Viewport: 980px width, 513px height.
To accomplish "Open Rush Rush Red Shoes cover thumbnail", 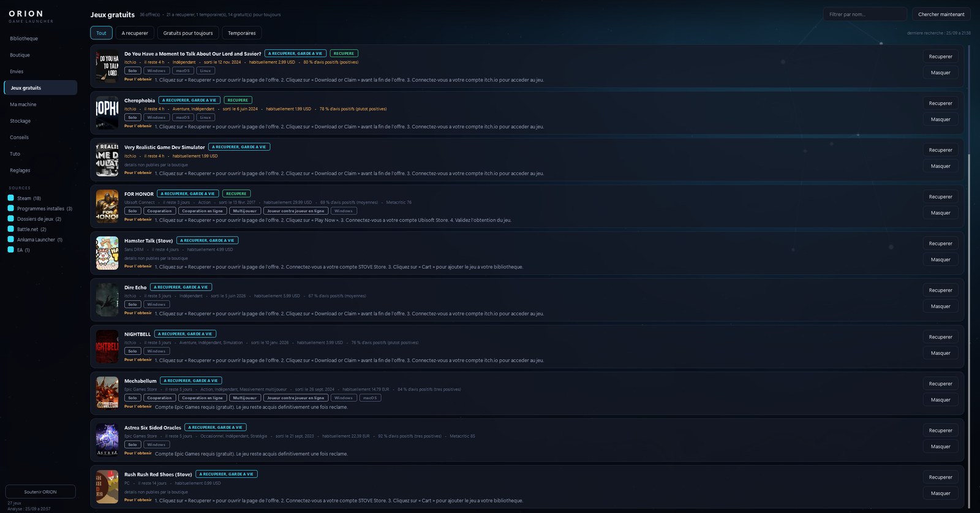I will click(107, 487).
